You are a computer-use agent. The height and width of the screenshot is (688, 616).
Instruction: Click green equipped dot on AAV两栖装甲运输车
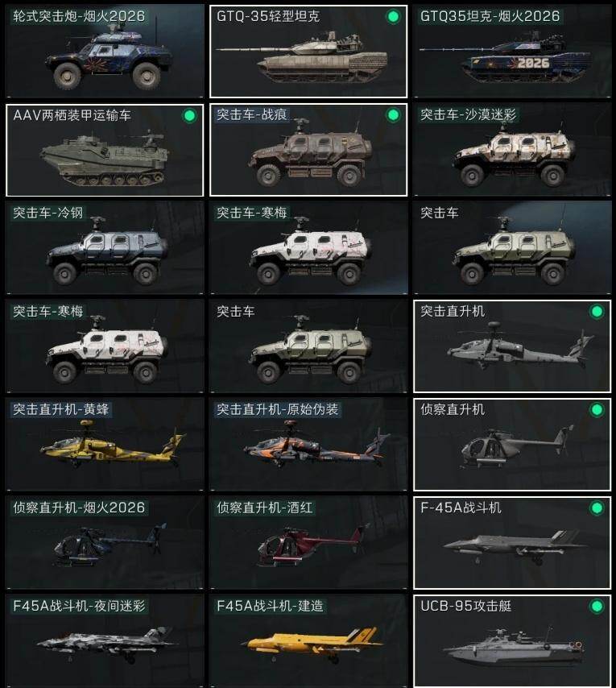tap(189, 116)
